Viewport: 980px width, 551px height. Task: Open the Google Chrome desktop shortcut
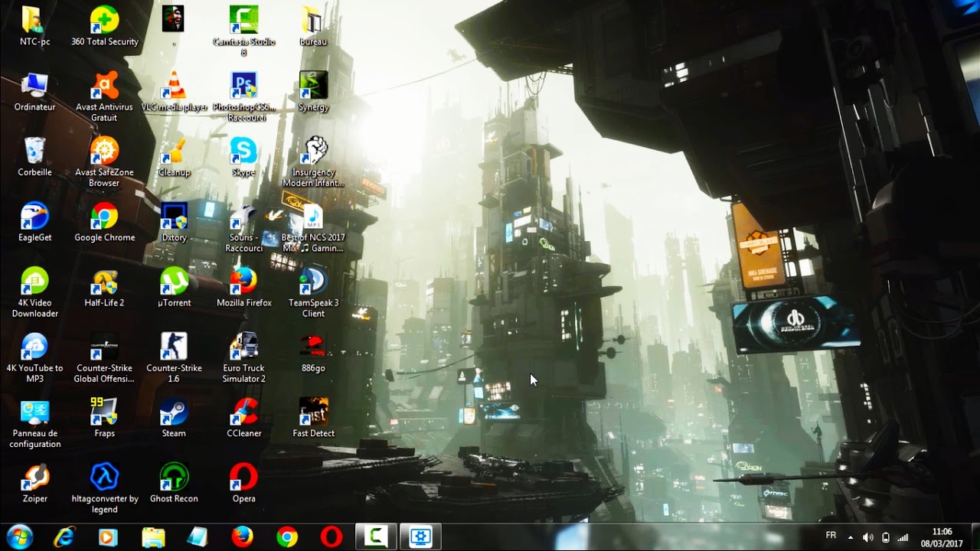coord(104,217)
